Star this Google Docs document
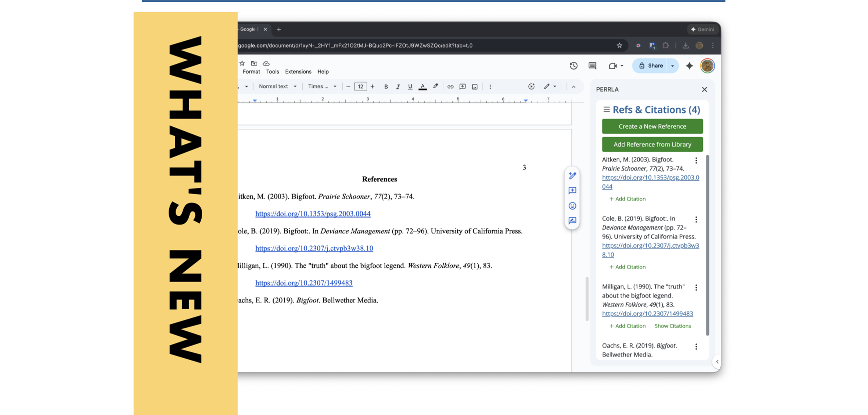868x415 pixels. tap(242, 63)
